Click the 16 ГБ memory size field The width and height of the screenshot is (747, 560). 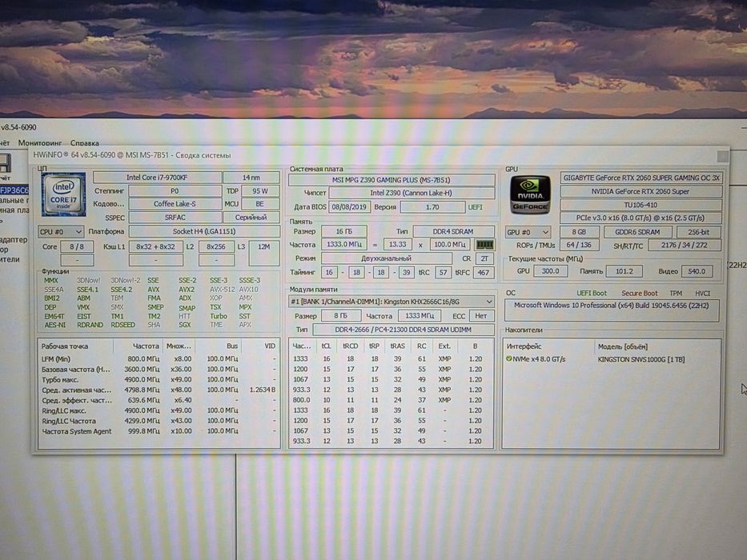(344, 231)
